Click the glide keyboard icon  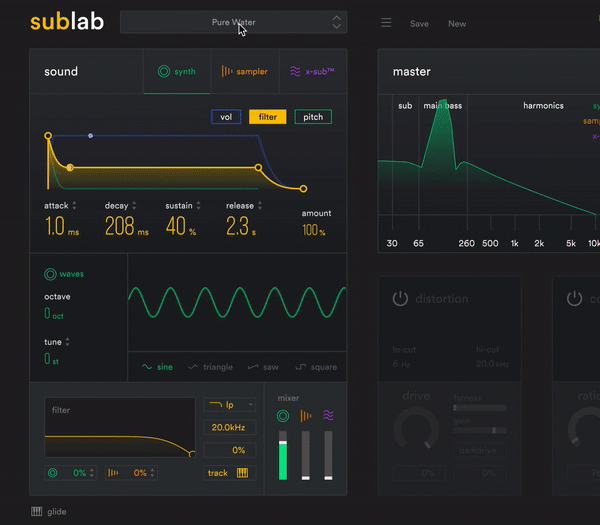(x=36, y=512)
